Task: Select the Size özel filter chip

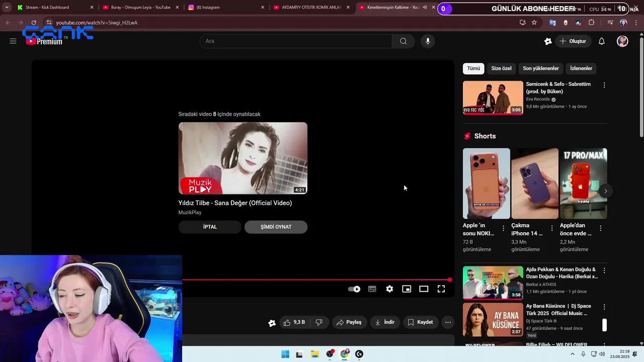Action: pyautogui.click(x=501, y=68)
